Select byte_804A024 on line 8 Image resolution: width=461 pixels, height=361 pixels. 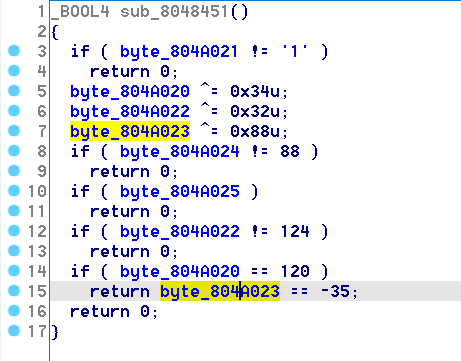[180, 152]
